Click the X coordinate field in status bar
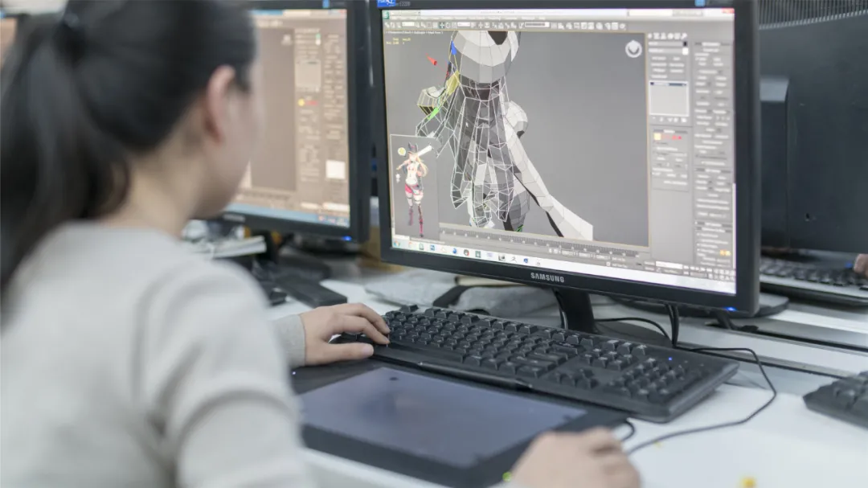This screenshot has height=488, width=868. pos(568,253)
